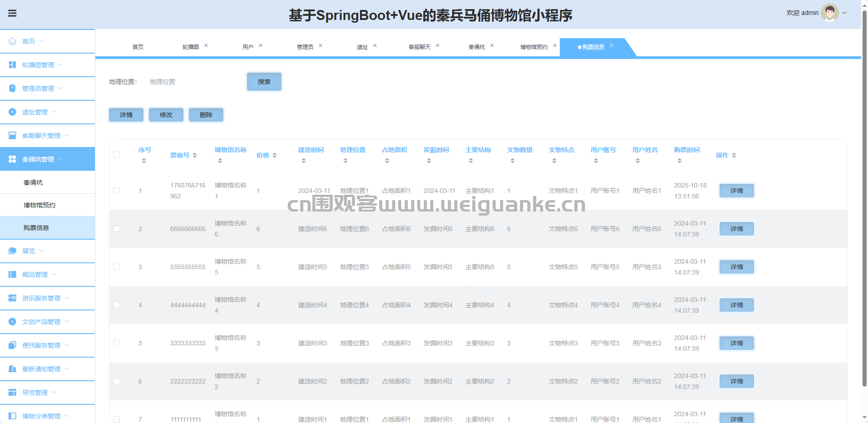This screenshot has height=423, width=868.
Task: Click the 展览 sidebar icon
Action: point(12,251)
